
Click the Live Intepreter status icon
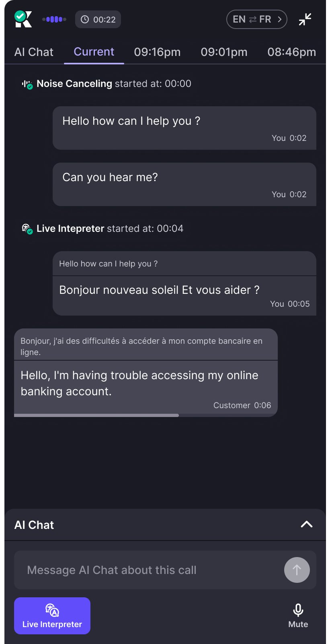coord(27,229)
